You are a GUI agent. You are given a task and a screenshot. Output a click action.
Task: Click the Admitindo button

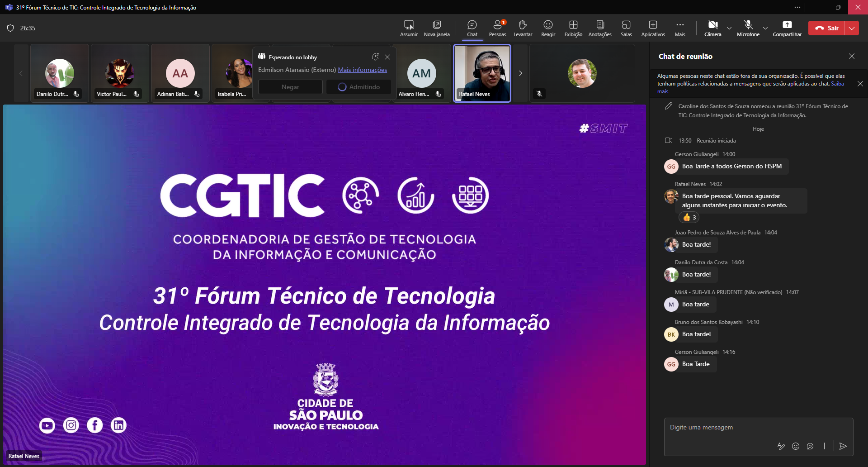pyautogui.click(x=359, y=87)
